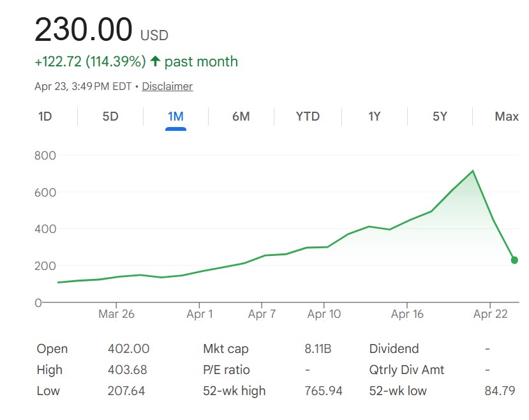Select the Max time range tab
The width and height of the screenshot is (529, 420).
click(507, 117)
